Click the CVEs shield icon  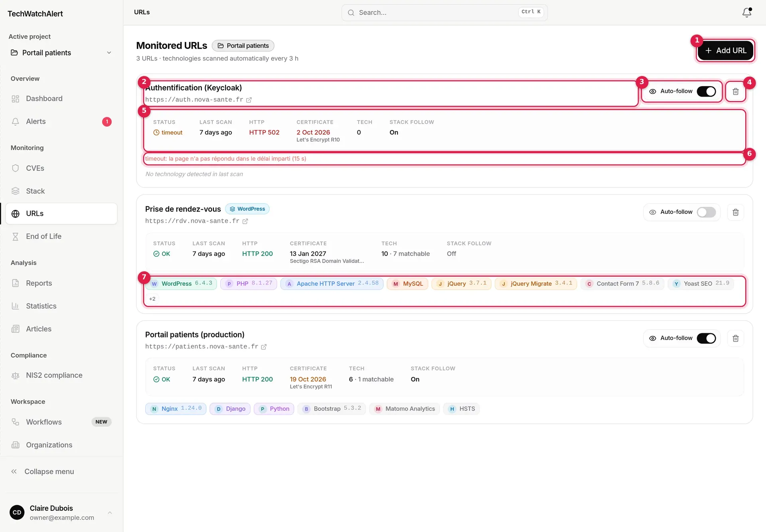coord(16,168)
